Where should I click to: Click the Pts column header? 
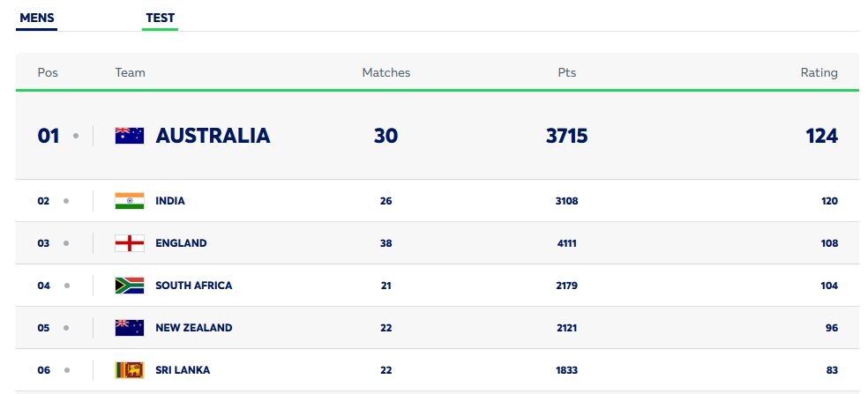567,72
